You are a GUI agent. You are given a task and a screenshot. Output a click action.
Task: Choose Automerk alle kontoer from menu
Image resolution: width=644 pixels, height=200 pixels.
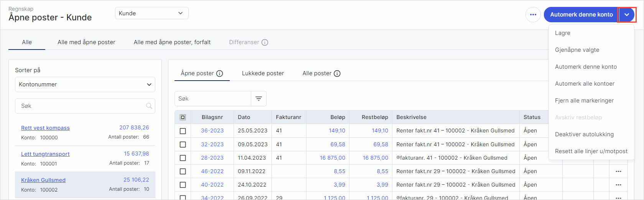[x=585, y=84]
